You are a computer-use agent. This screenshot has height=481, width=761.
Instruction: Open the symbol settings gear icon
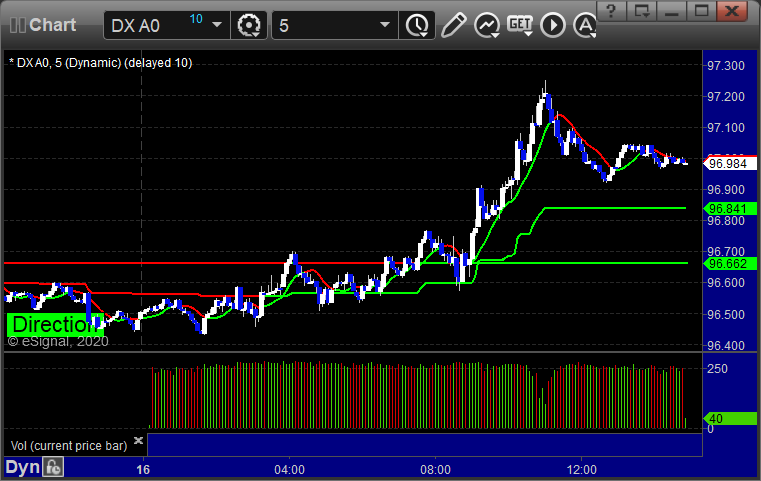point(249,25)
